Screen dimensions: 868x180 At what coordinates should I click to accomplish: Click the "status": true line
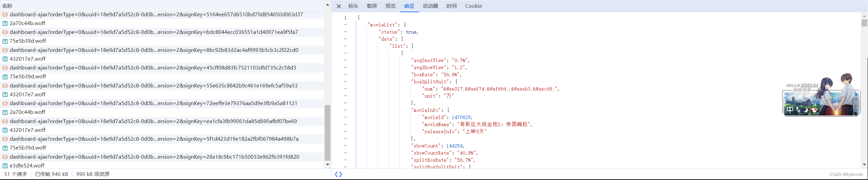pos(398,32)
